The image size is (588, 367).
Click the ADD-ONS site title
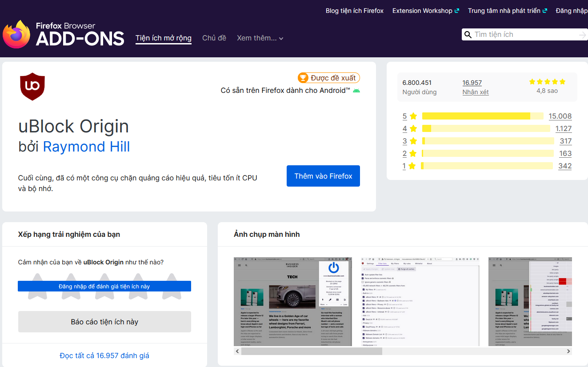tap(80, 39)
